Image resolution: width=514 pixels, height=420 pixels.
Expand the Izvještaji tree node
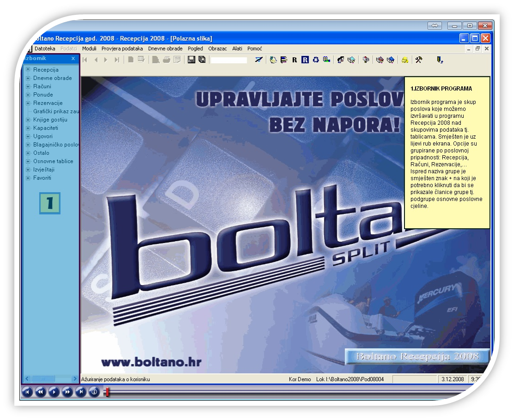tap(28, 170)
